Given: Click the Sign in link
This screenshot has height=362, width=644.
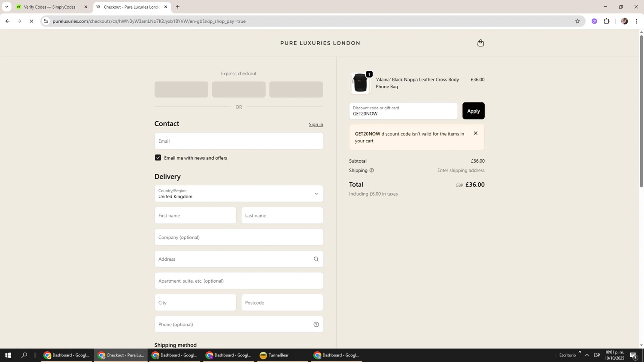Looking at the screenshot, I should click(x=316, y=125).
